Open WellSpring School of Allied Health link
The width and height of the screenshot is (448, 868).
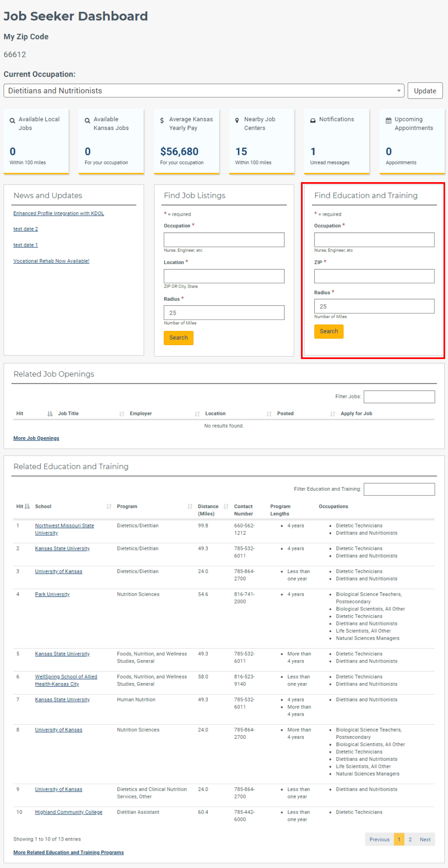[x=66, y=681]
